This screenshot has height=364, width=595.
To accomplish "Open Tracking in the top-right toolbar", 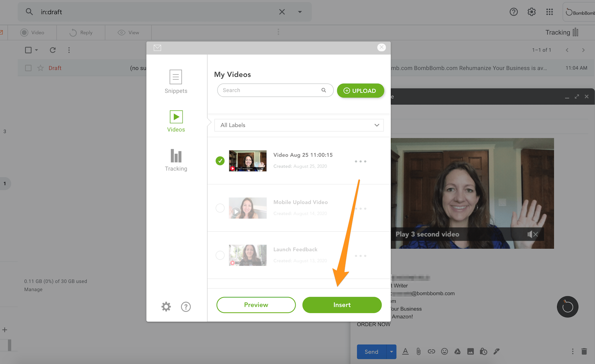I will pyautogui.click(x=562, y=32).
